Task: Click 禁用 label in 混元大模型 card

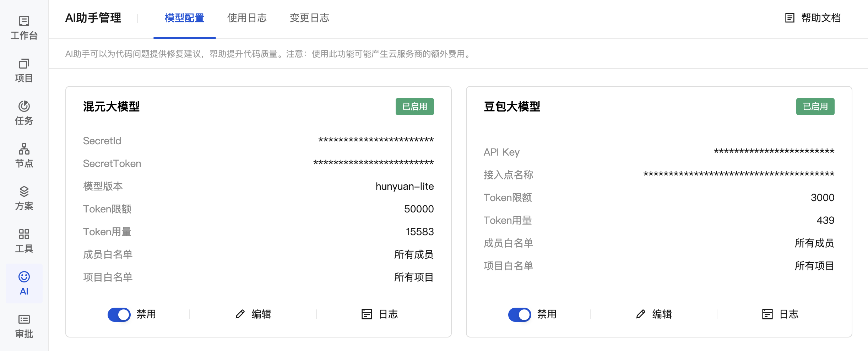Action: click(x=146, y=314)
